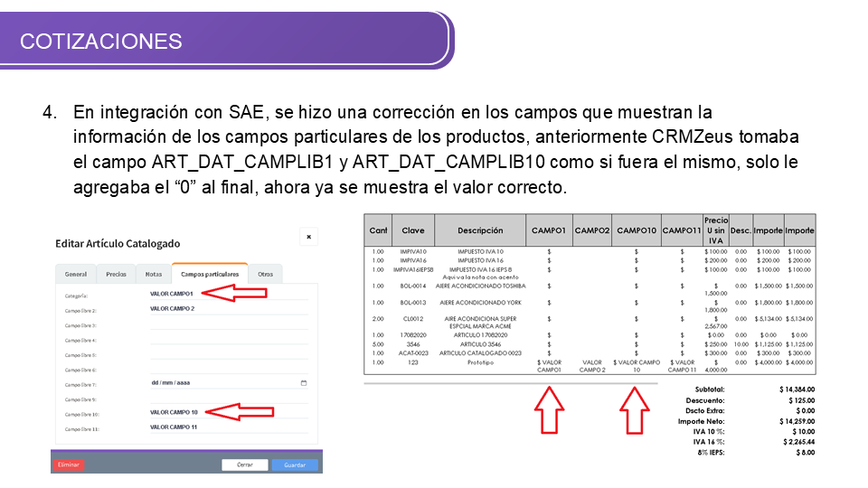Save changes with the Guardar button

pyautogui.click(x=295, y=465)
